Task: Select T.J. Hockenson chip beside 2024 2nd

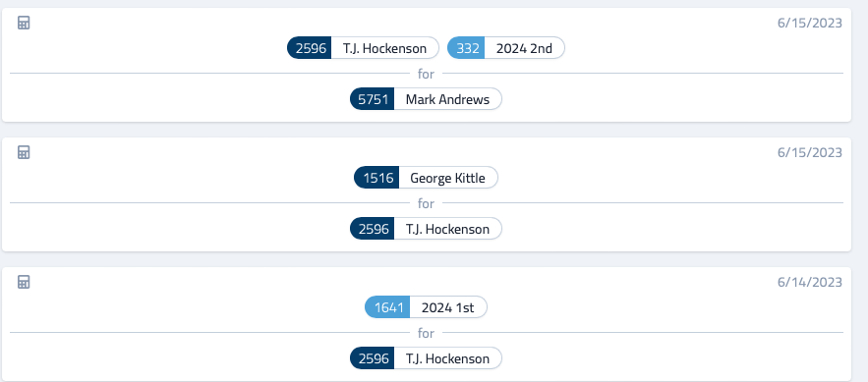Action: click(x=363, y=48)
